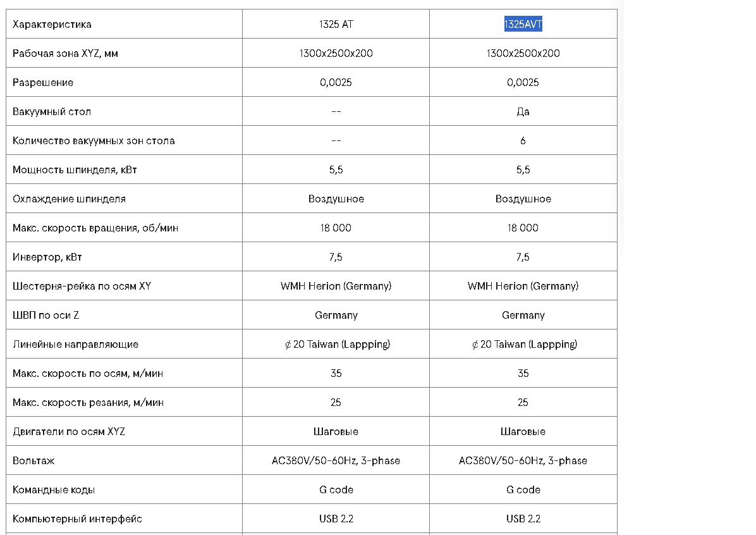756x535 pixels.
Task: Click the 'Разрешение' row label
Action: (x=43, y=83)
